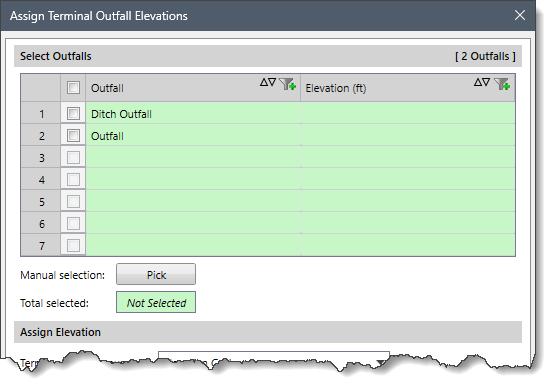Click the Elevation cell for Ditch Outfall
The width and height of the screenshot is (551, 384).
(408, 113)
